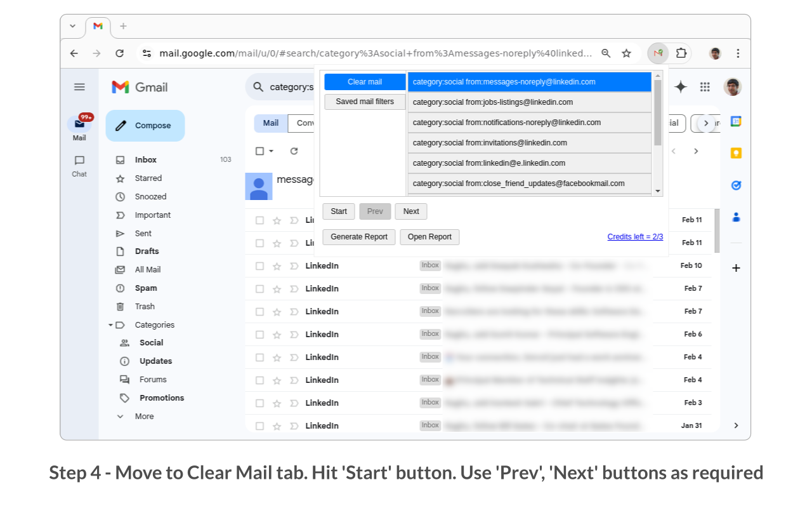This screenshot has height=508, width=812.
Task: Tick the checkbox of the Feb 10 LinkedIn email
Action: (259, 266)
